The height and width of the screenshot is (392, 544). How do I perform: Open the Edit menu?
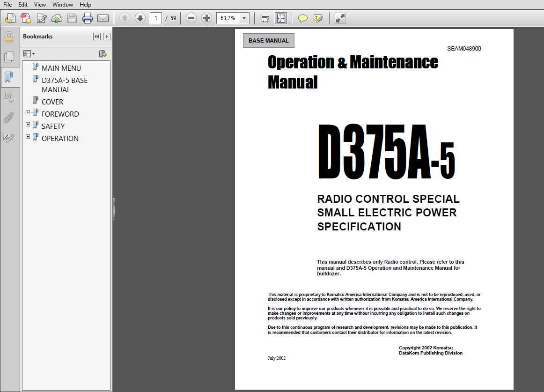23,5
